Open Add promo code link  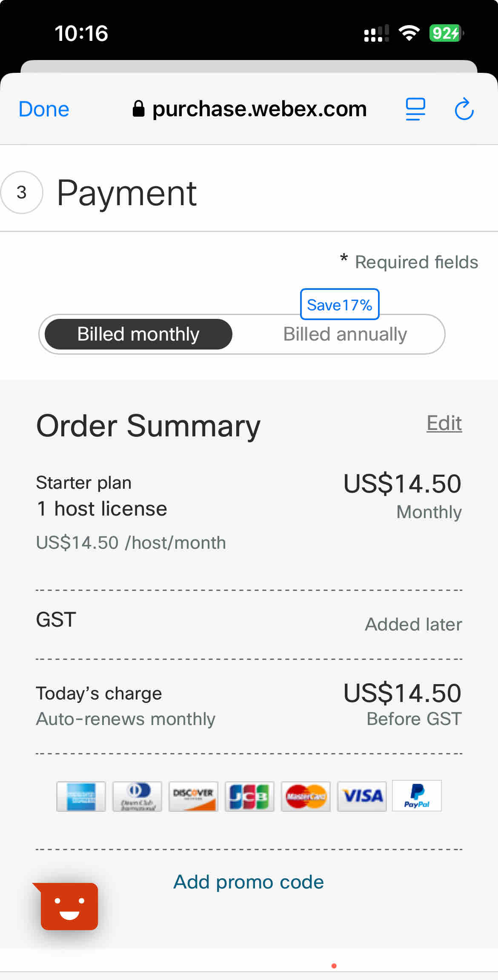point(249,882)
